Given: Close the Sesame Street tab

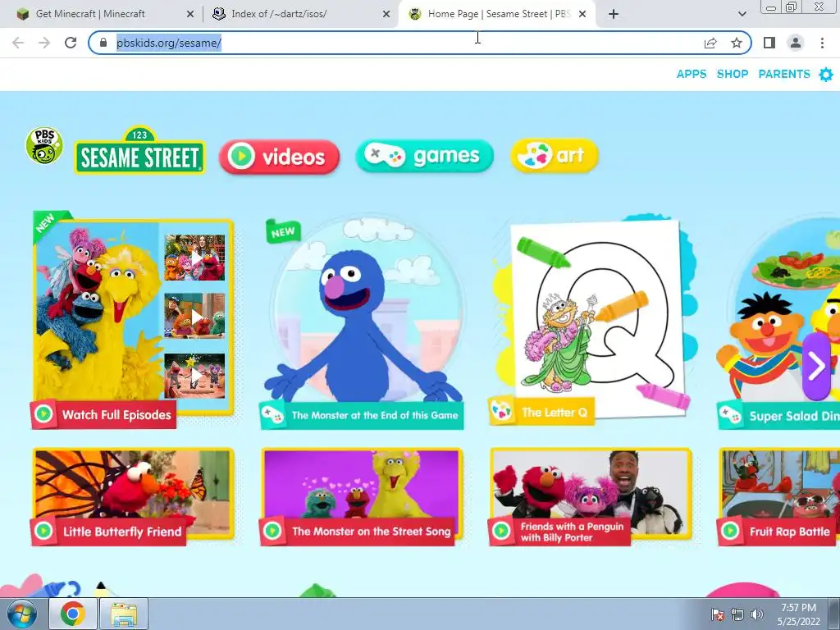Looking at the screenshot, I should 582,15.
